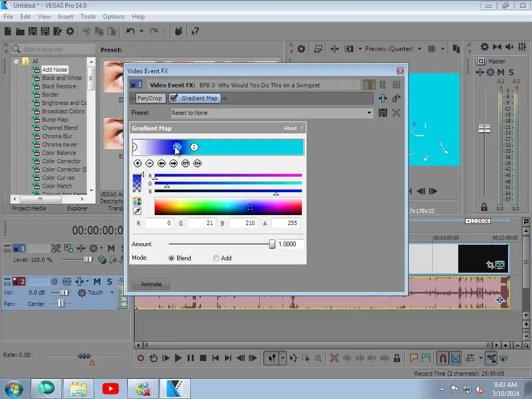Screen dimensions: 532x399
Task: Uncheck the Gradient Map effect checkbox
Action: coord(174,98)
